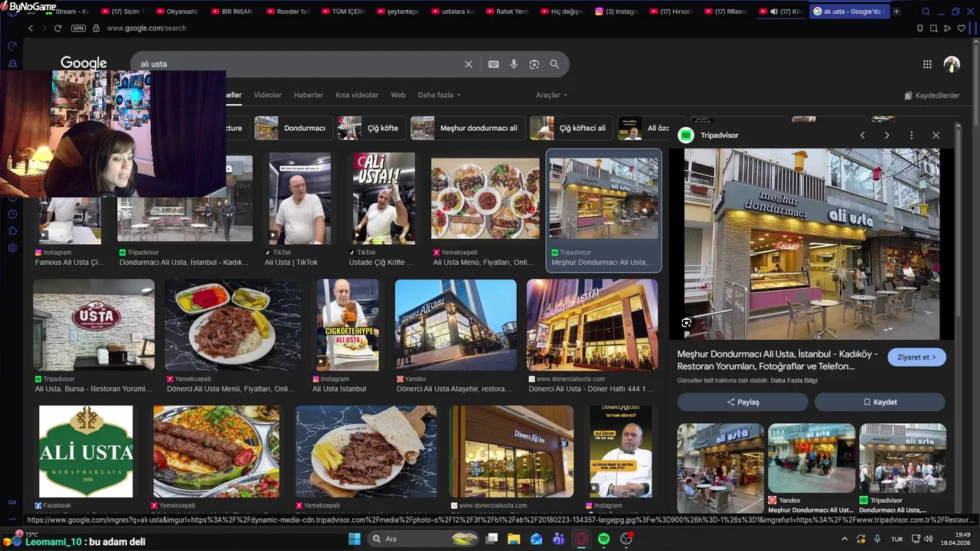980x551 pixels.
Task: Open the Kaydedilenler saved items
Action: pos(932,96)
